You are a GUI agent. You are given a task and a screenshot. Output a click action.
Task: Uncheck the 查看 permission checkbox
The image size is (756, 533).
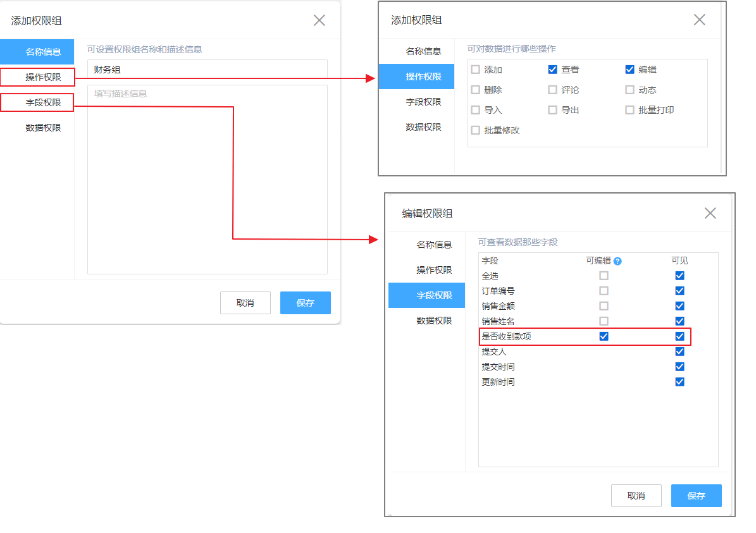552,70
